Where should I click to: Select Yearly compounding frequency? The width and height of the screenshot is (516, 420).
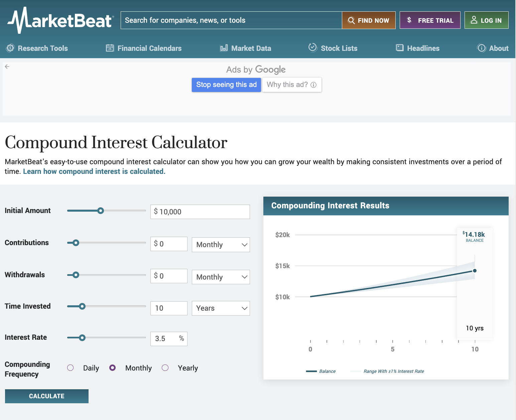coord(165,368)
